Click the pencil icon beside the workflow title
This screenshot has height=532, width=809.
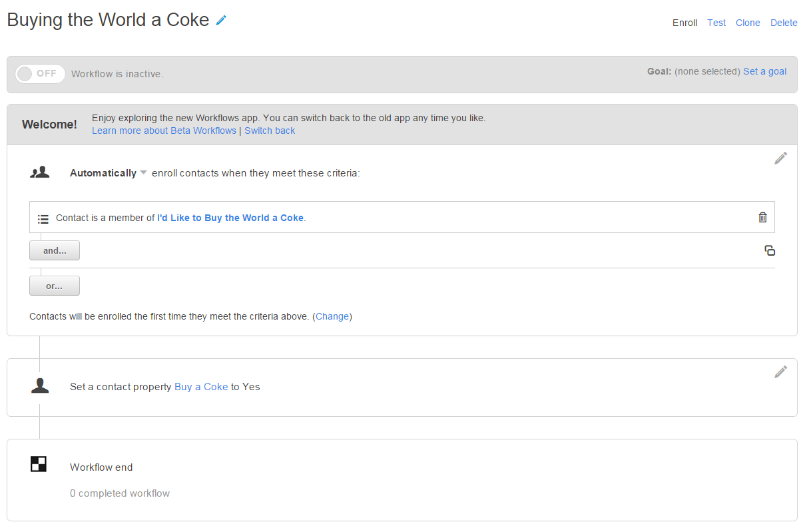tap(222, 21)
